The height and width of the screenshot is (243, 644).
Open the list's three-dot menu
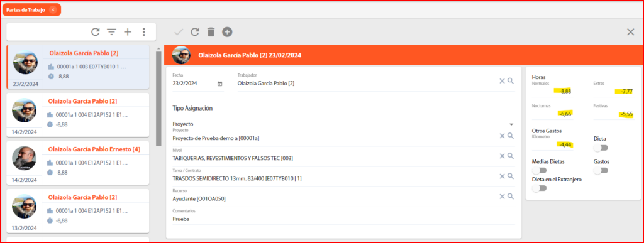(144, 32)
